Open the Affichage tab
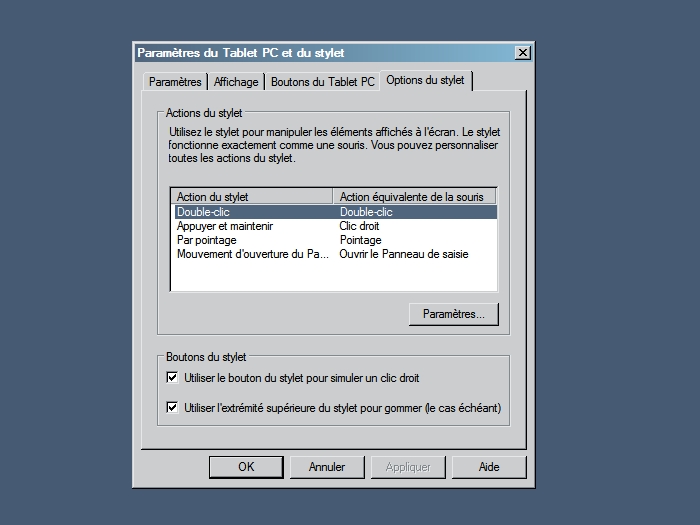700x525 pixels. click(236, 82)
